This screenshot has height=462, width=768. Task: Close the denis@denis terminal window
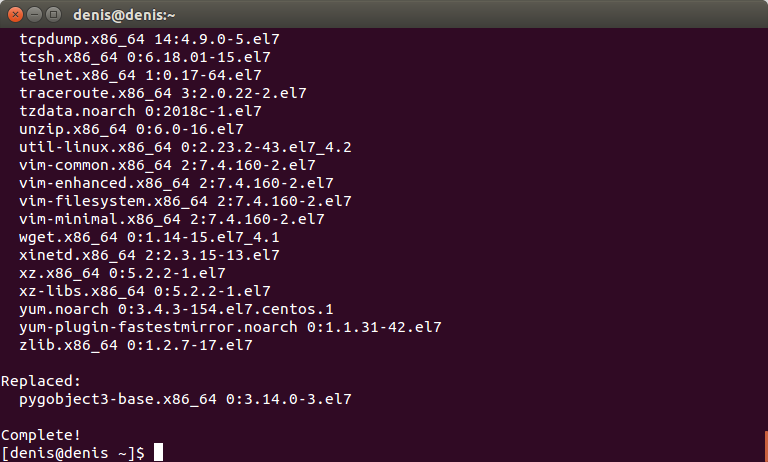[15, 15]
